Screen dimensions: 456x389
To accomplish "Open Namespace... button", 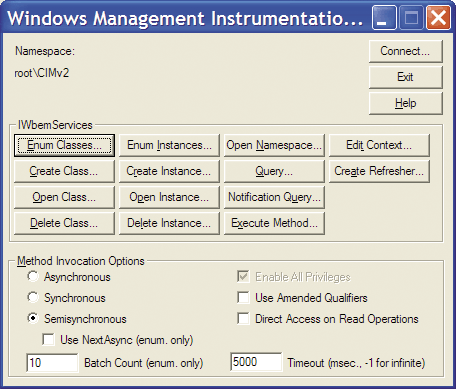I will point(274,145).
